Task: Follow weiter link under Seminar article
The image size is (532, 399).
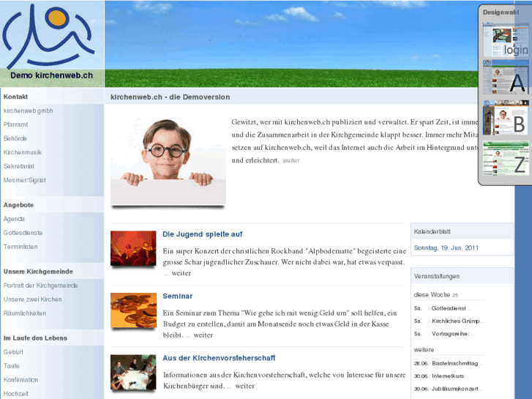Action: [x=203, y=335]
